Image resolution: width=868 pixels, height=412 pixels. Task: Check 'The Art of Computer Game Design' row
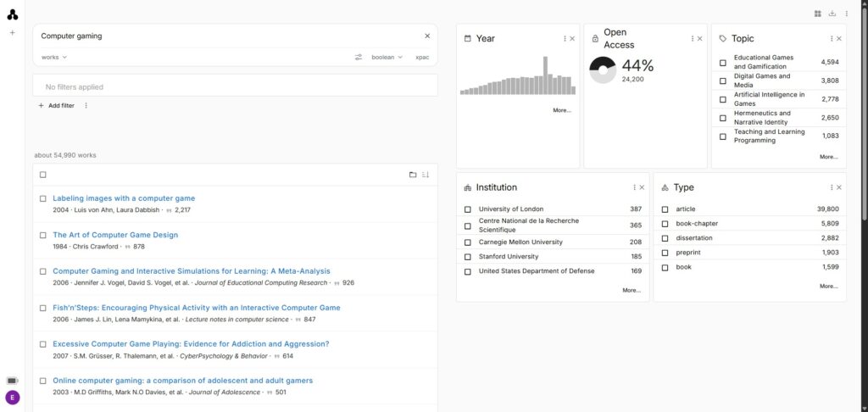tap(43, 236)
